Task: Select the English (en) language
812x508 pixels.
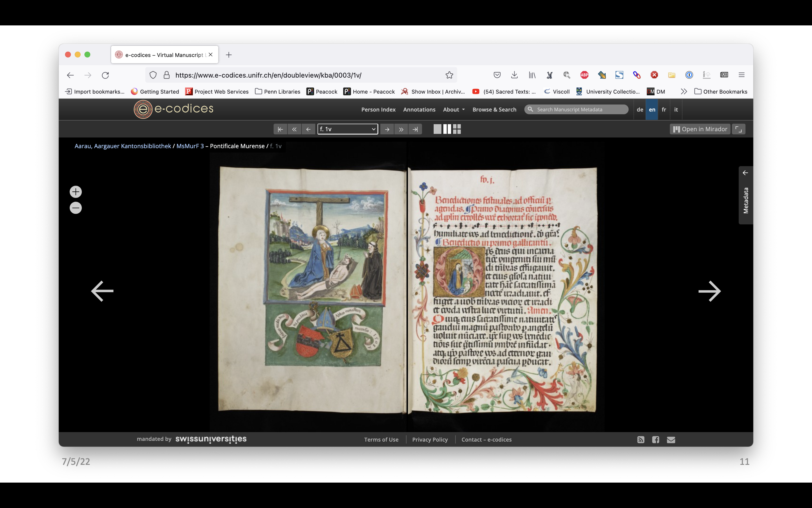Action: pos(652,110)
